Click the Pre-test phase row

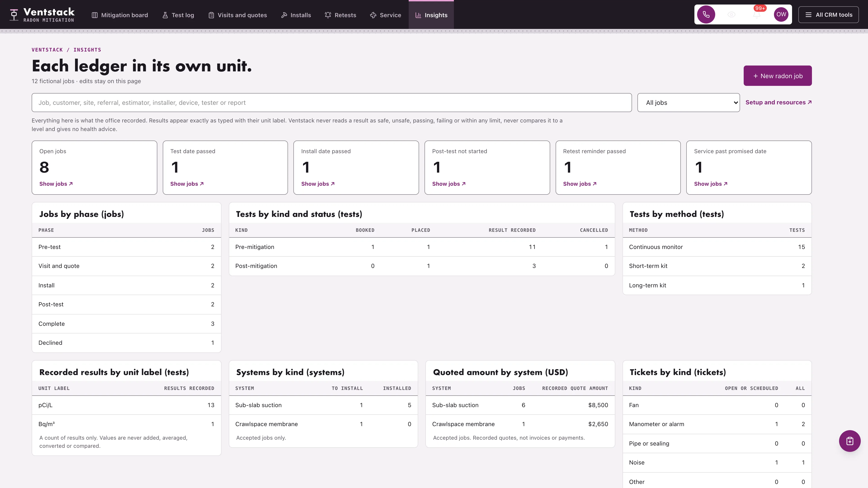click(126, 247)
